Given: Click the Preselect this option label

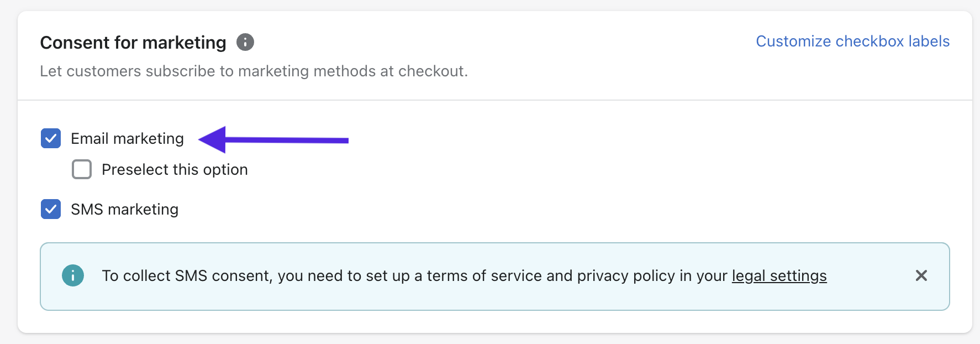Looking at the screenshot, I should coord(175,169).
